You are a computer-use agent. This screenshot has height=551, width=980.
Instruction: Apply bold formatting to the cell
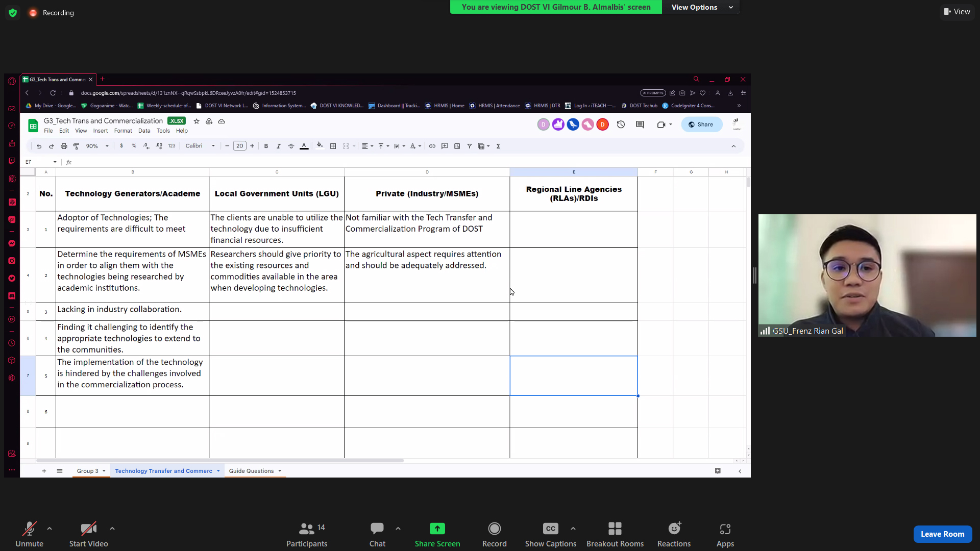point(266,146)
